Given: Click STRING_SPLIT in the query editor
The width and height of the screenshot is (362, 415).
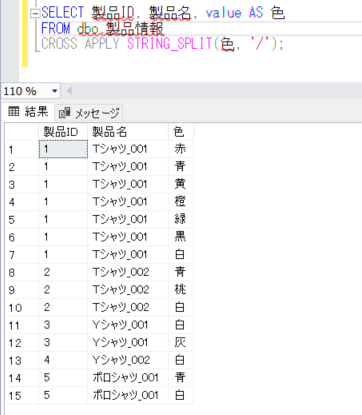Looking at the screenshot, I should pos(169,44).
